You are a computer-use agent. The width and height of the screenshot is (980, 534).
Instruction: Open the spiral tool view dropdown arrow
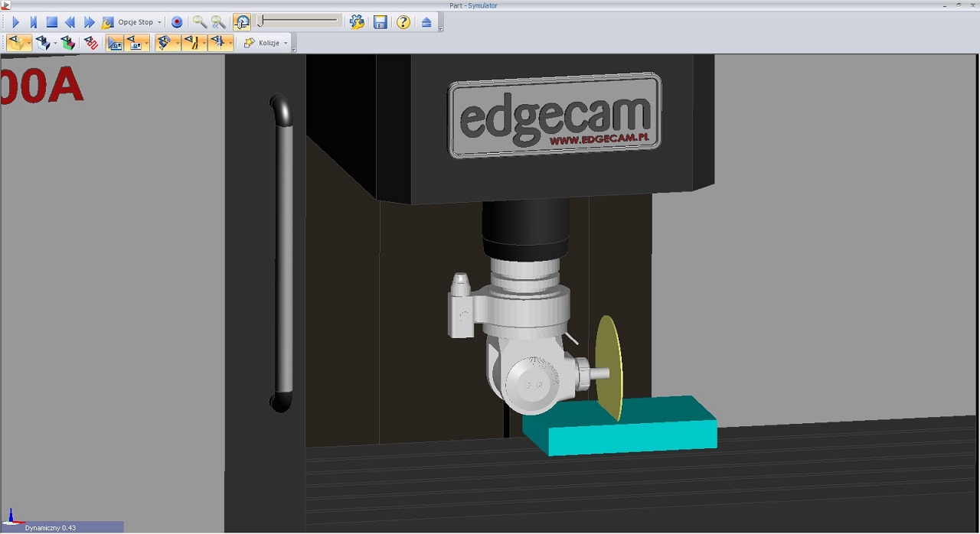tap(177, 44)
